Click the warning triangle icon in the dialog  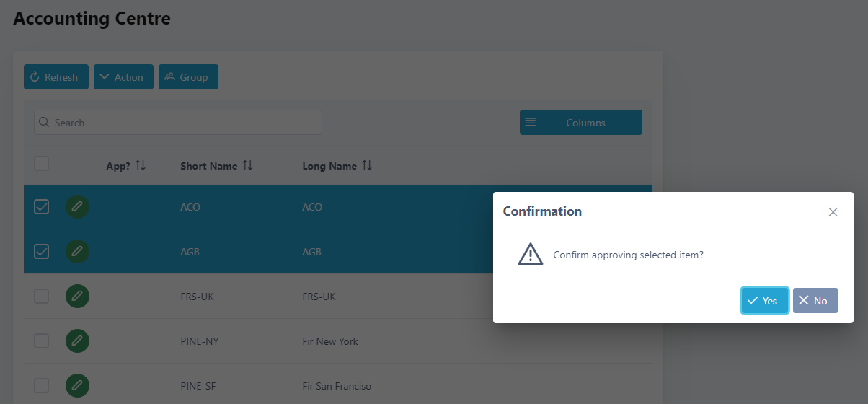click(531, 254)
